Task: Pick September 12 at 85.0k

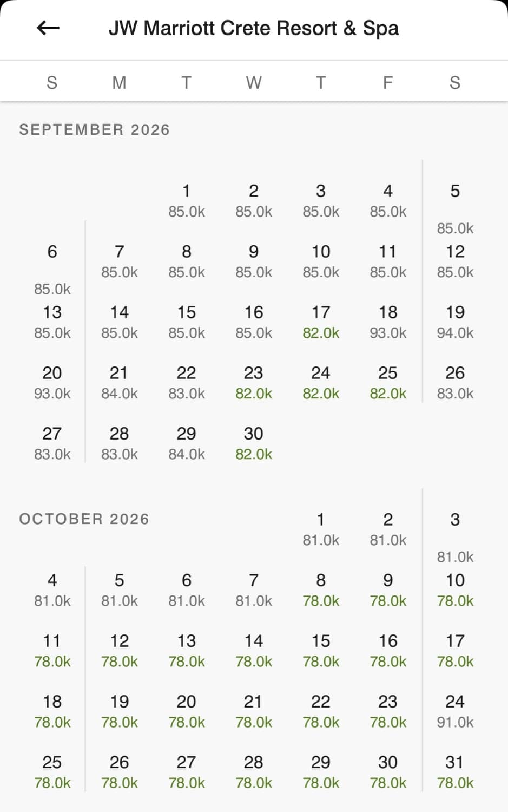Action: tap(455, 261)
